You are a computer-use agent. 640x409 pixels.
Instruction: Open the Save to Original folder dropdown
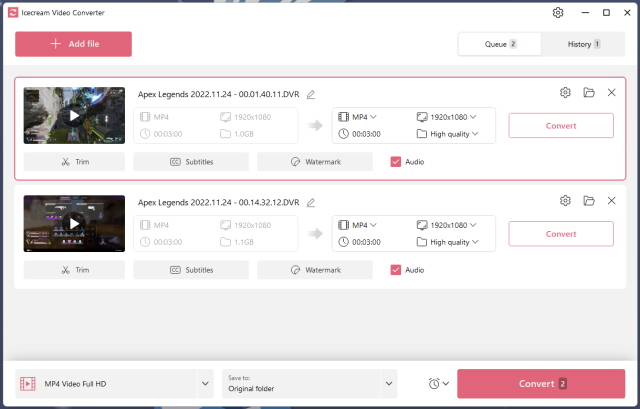[x=389, y=384]
